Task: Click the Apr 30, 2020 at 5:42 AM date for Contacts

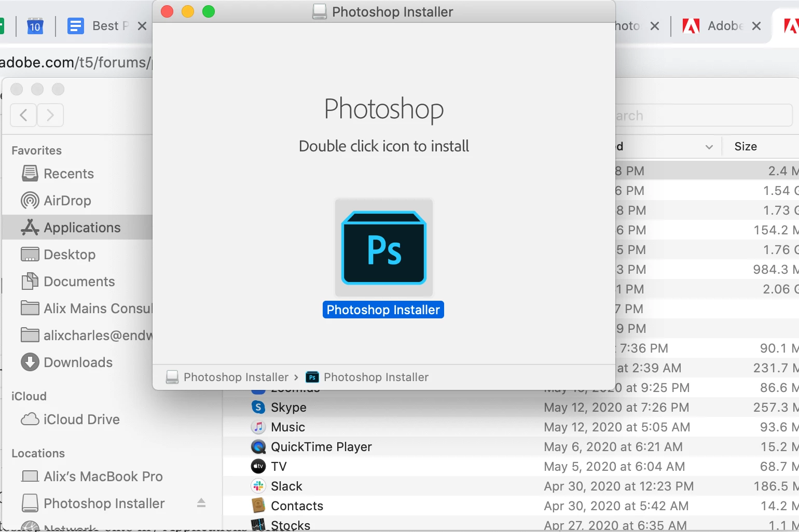Action: (616, 506)
